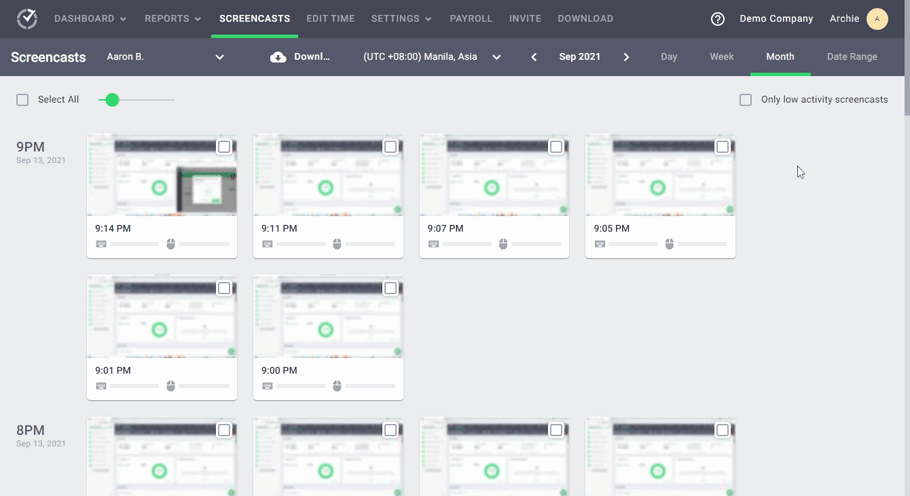910x496 pixels.
Task: Click keyboard icon on 9:00 PM card
Action: [x=267, y=386]
